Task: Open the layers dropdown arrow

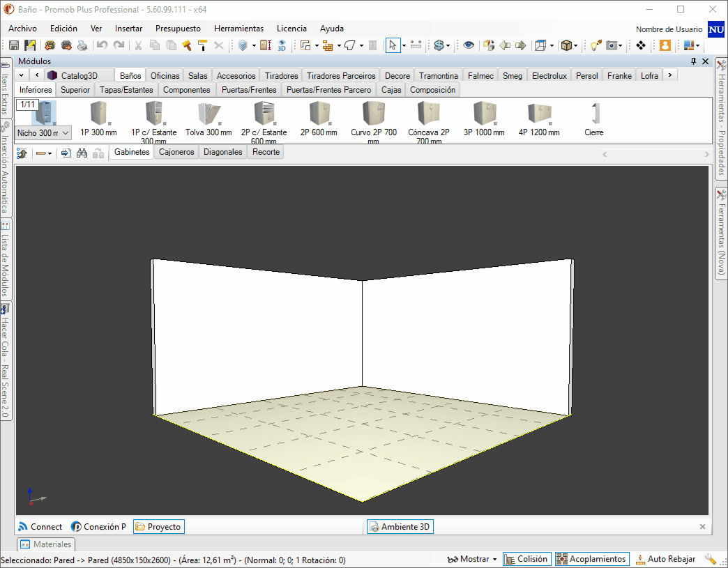Action: coord(254,45)
